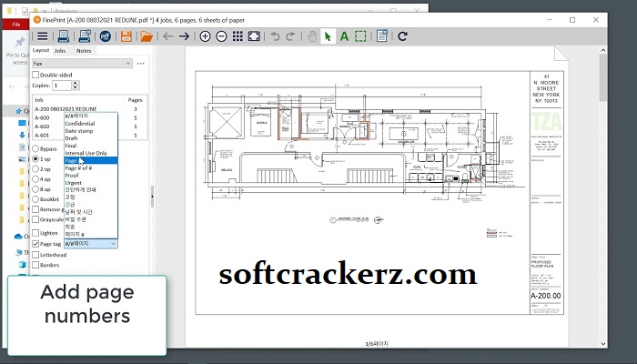Click the Print and close icon
The width and height of the screenshot is (637, 364).
click(x=85, y=36)
